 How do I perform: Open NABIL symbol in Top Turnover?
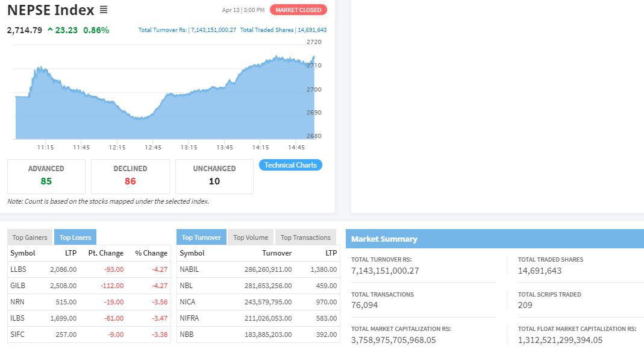click(x=189, y=269)
